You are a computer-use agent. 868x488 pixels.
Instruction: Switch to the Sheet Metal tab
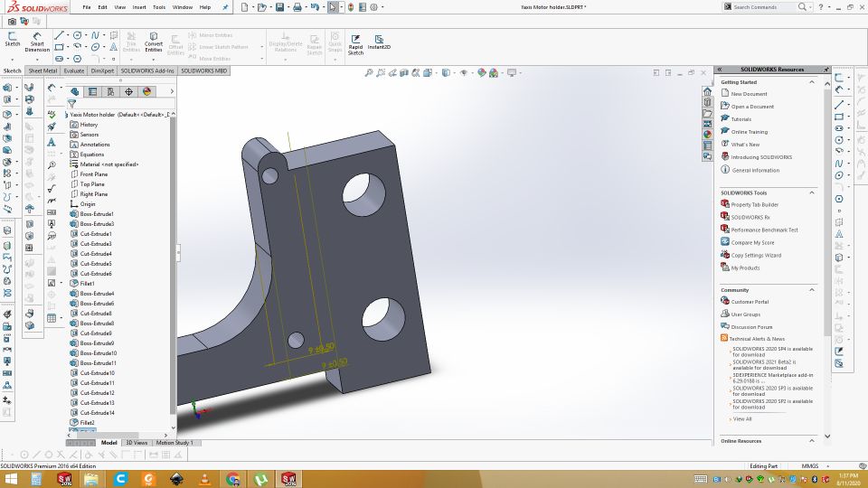[42, 70]
